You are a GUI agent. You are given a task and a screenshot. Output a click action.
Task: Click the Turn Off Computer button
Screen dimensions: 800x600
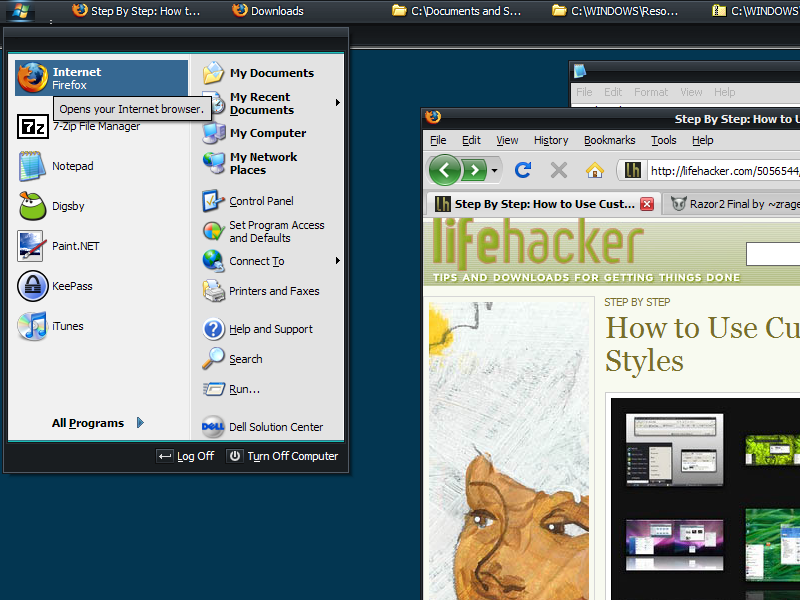coord(283,456)
